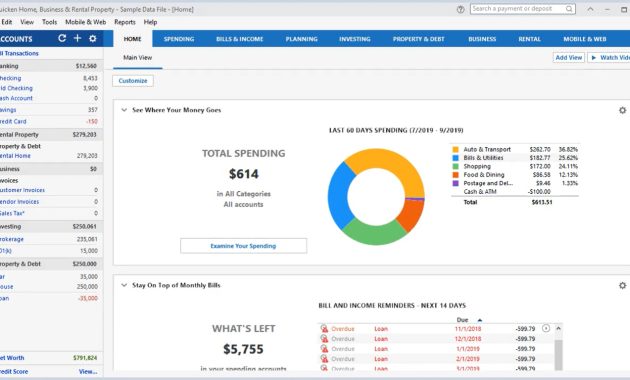Open spending section gear settings

[622, 110]
